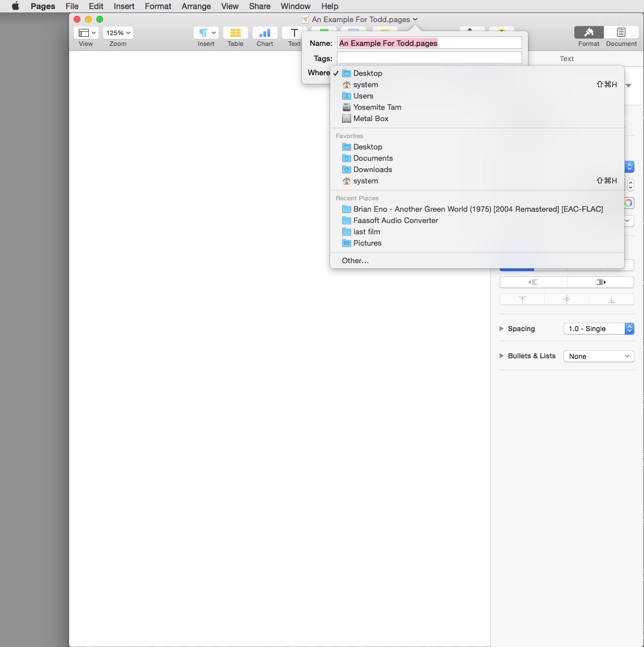Click the Pages document proxy icon in the title bar
The height and width of the screenshot is (647, 644).
pos(305,19)
